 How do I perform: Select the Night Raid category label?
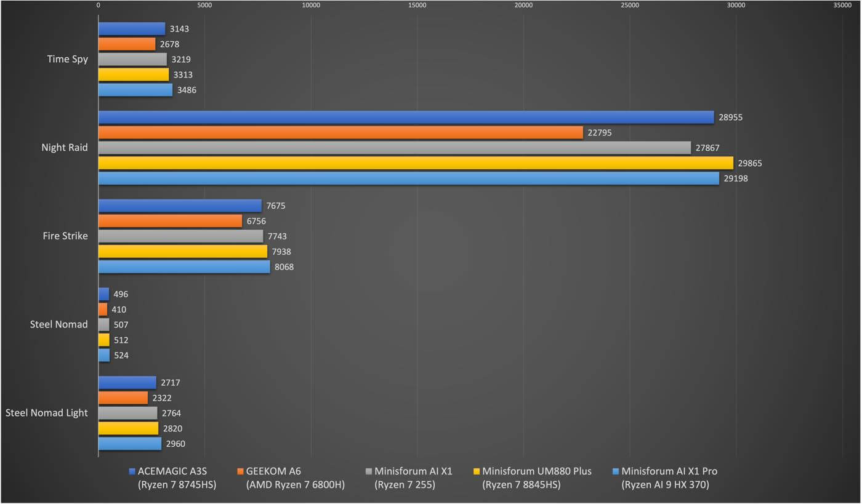click(65, 148)
